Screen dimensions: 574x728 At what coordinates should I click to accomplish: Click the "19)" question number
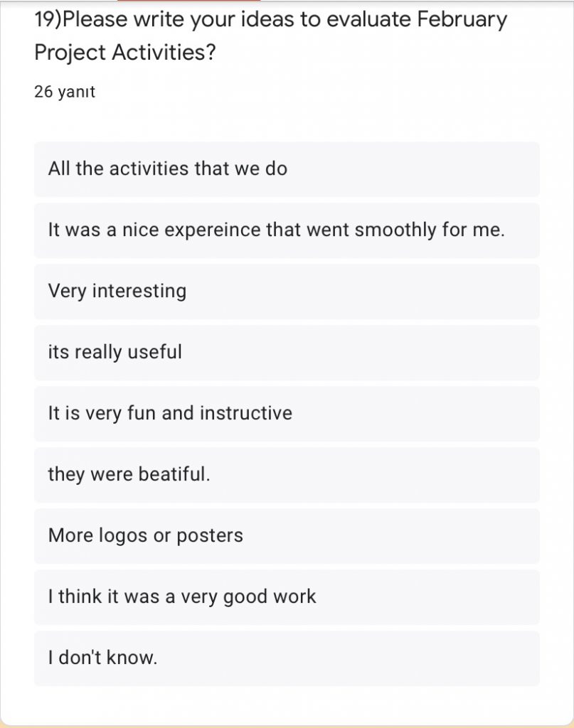(48, 20)
